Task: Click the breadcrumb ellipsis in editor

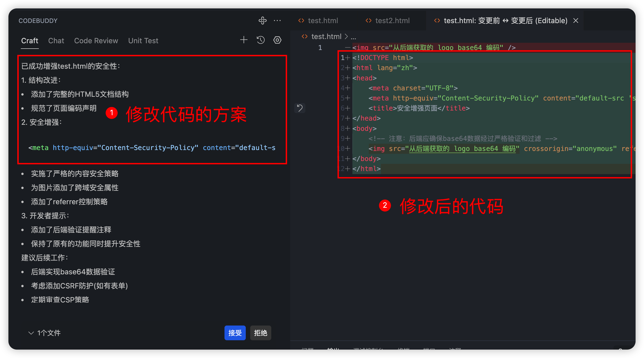Action: (x=353, y=37)
